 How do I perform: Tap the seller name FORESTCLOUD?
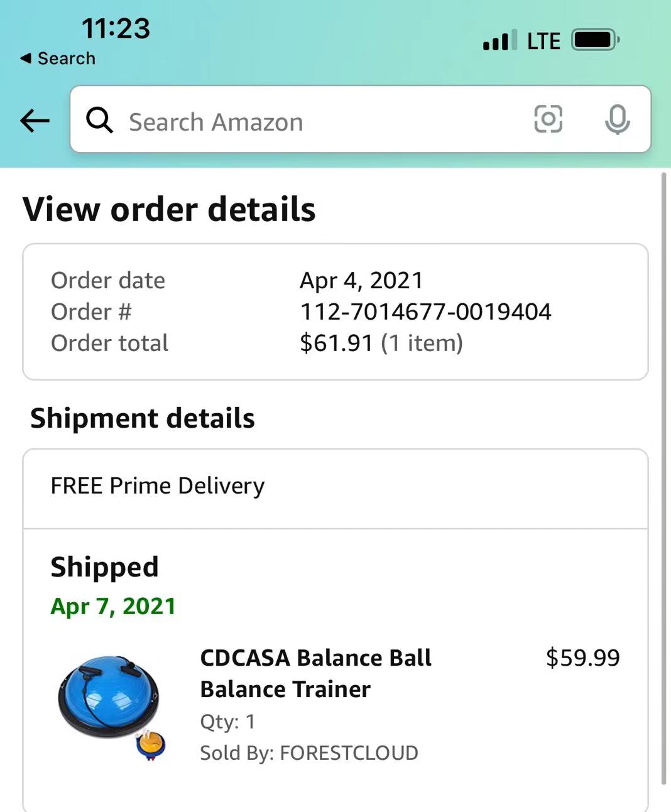(x=349, y=752)
